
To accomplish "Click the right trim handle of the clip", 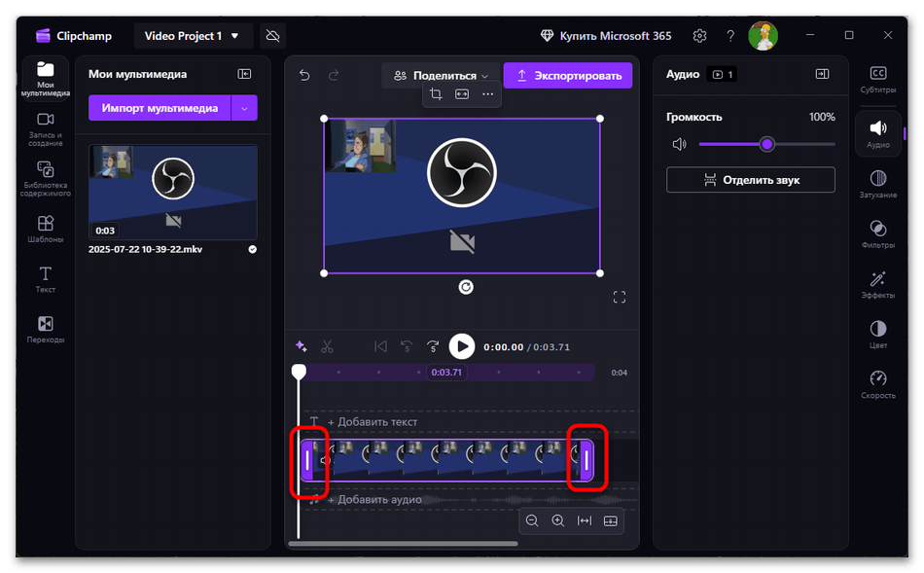I will coord(586,460).
